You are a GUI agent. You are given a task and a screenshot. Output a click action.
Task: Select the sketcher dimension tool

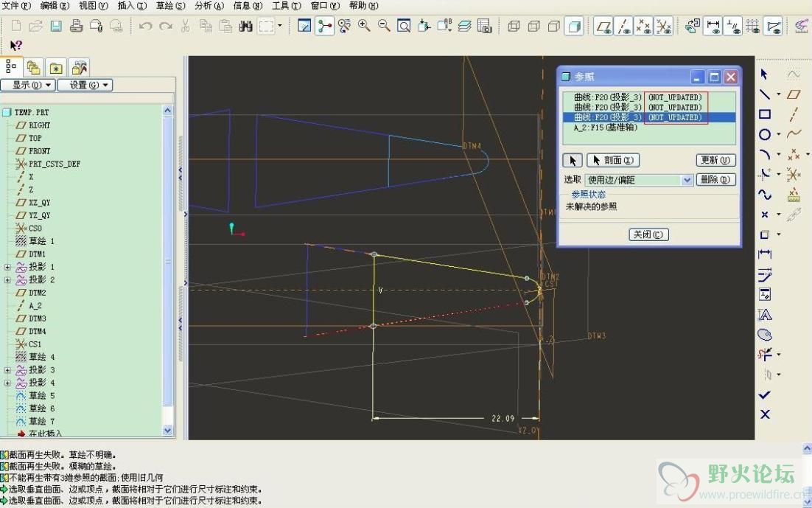point(765,254)
